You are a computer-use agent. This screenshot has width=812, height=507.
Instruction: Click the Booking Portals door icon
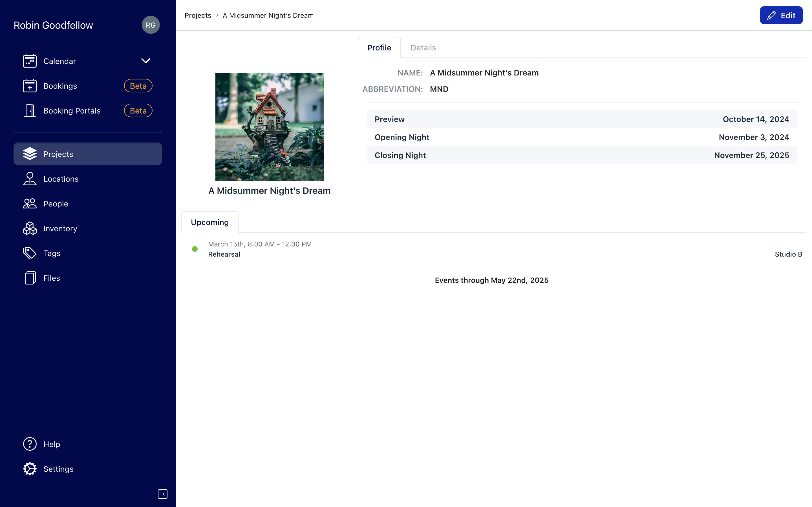[x=30, y=111]
